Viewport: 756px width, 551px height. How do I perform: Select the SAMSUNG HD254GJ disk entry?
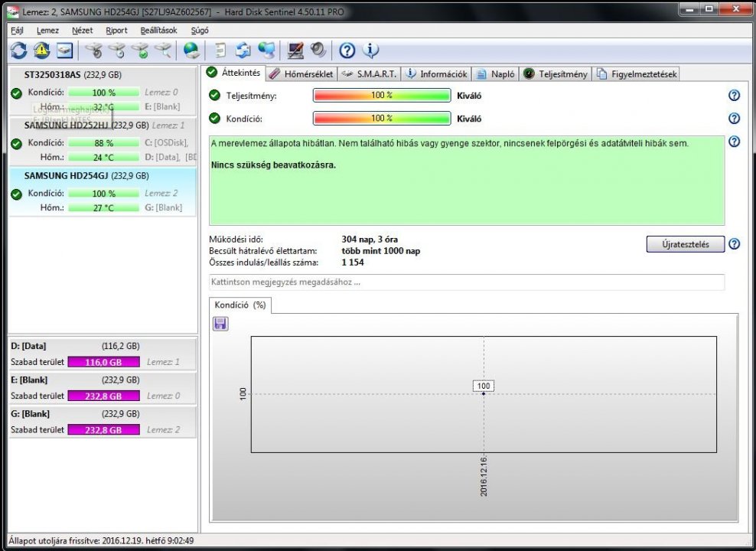103,191
